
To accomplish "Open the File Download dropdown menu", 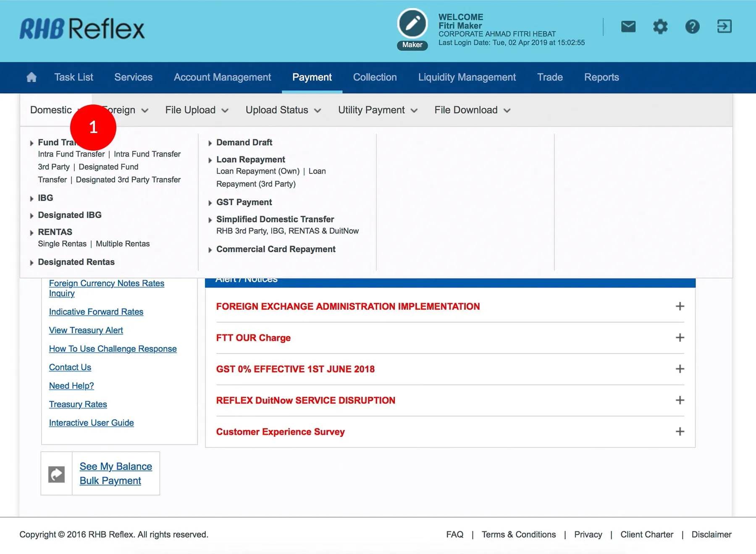I will point(472,110).
